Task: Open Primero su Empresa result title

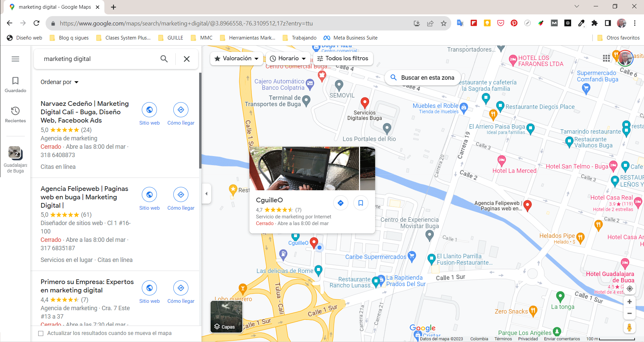Action: point(87,286)
